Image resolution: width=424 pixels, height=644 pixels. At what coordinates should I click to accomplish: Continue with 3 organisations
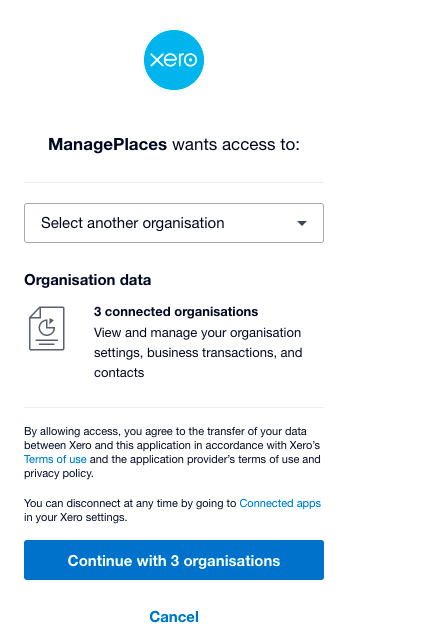click(174, 560)
